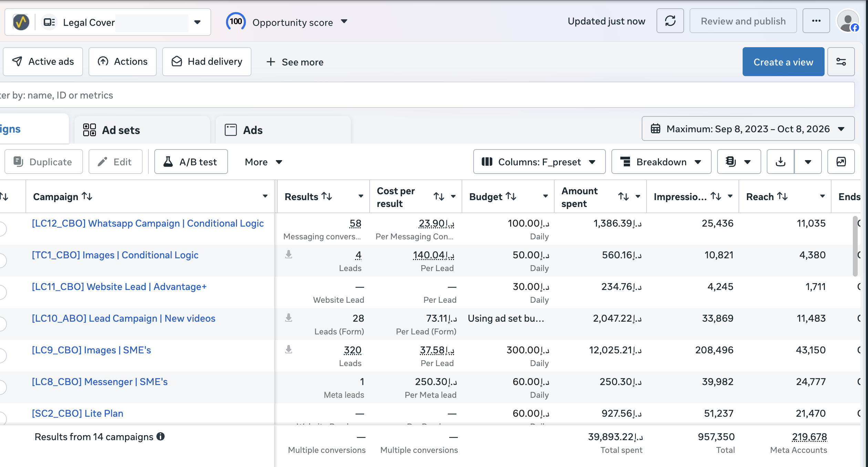Viewport: 868px width, 467px height.
Task: Click info icon next to Results from 14 campaigns
Action: [161, 436]
